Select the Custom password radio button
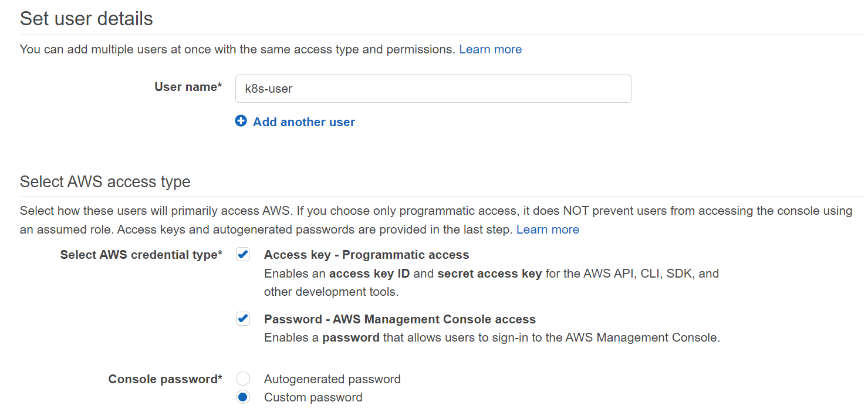Viewport: 868px width, 412px height. [242, 397]
